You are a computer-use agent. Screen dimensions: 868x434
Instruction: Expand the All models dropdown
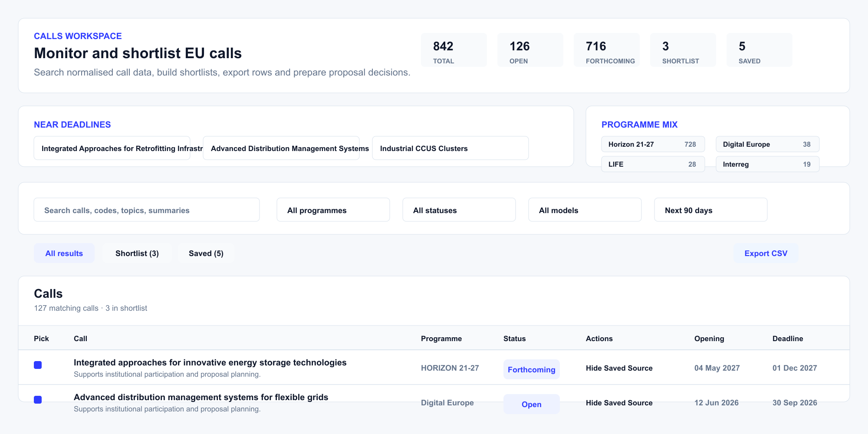coord(585,210)
